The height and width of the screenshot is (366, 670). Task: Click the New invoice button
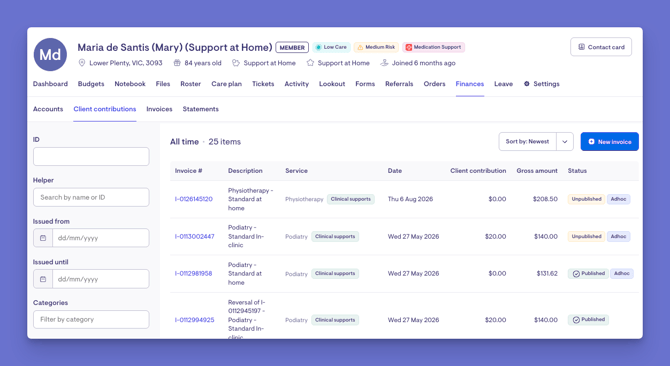pyautogui.click(x=610, y=142)
